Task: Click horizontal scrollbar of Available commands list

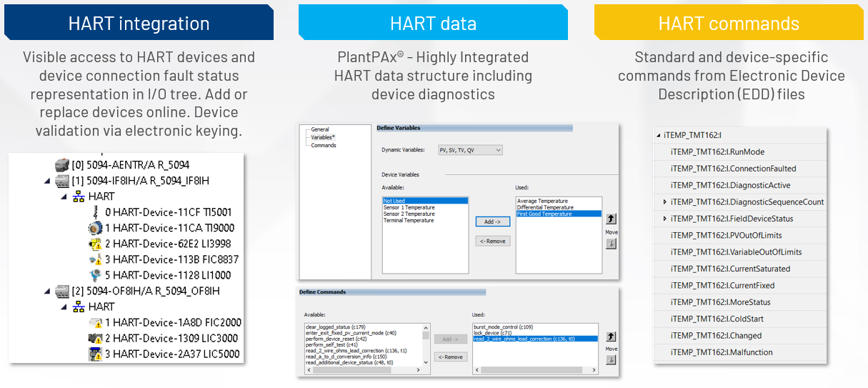Action: pos(364,369)
